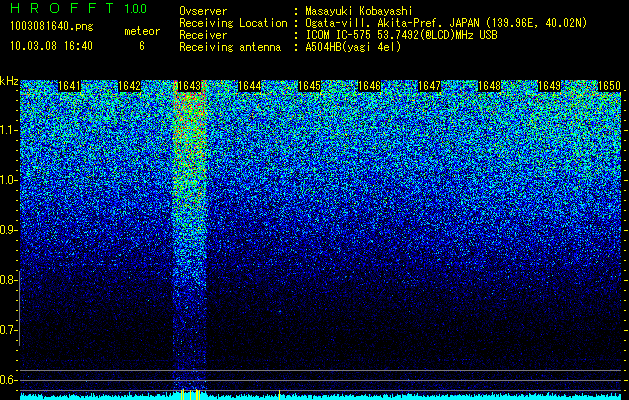Select the ICOM IC-575 receiver text
Screen dimensions: 629x400
coord(401,35)
